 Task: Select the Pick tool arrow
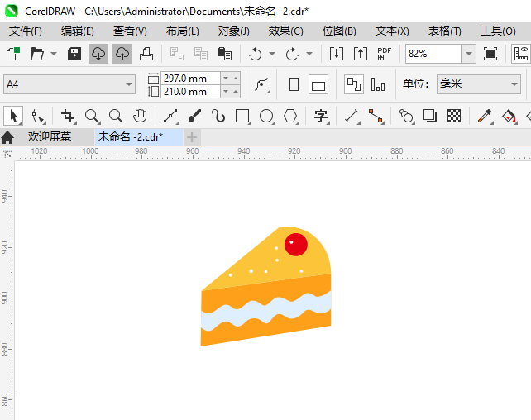[13, 116]
